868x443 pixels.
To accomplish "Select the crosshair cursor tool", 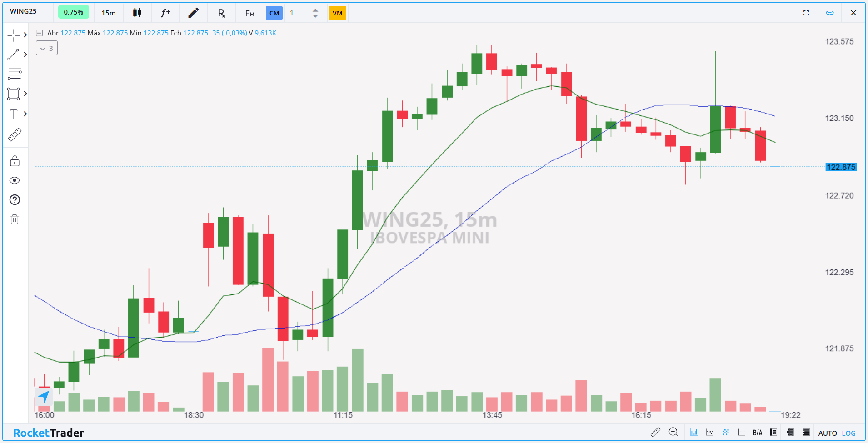I will [14, 35].
